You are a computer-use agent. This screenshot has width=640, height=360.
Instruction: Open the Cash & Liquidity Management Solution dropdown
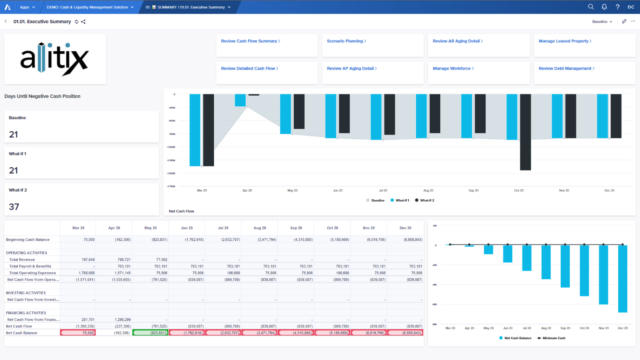click(90, 7)
